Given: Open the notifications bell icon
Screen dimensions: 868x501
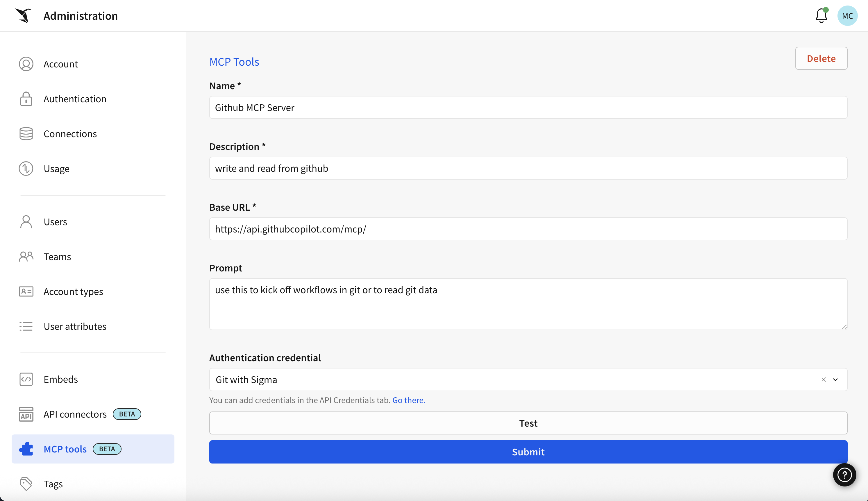Looking at the screenshot, I should 821,15.
